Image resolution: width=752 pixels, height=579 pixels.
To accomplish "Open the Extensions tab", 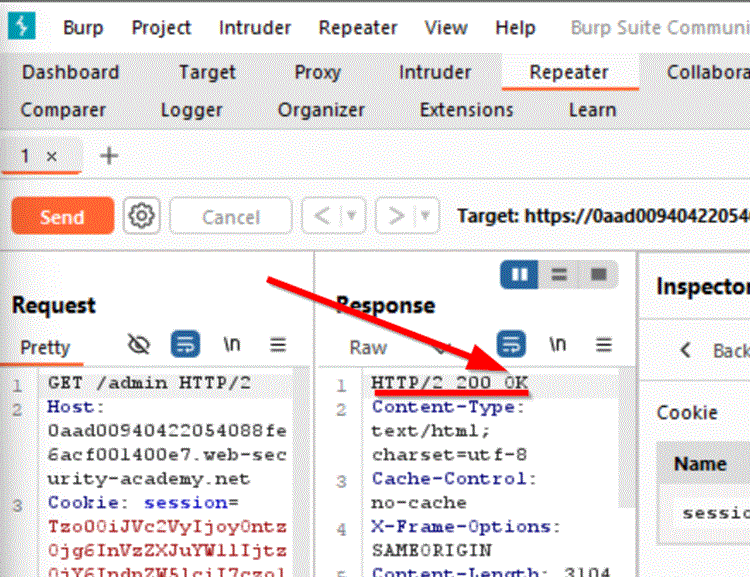I will [466, 110].
